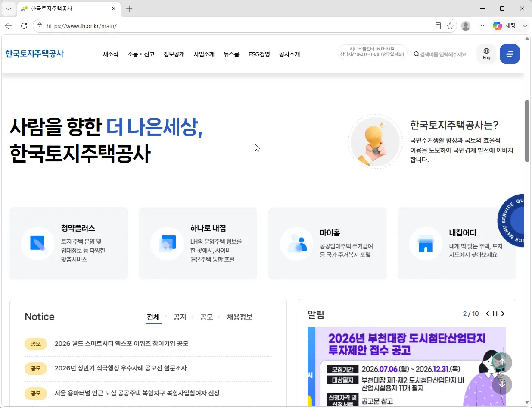Click the 내집어디 storefront icon
This screenshot has height=408, width=532.
(426, 244)
